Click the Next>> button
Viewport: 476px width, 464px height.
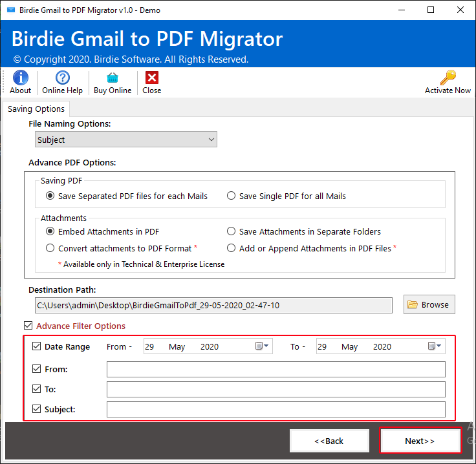click(x=420, y=441)
